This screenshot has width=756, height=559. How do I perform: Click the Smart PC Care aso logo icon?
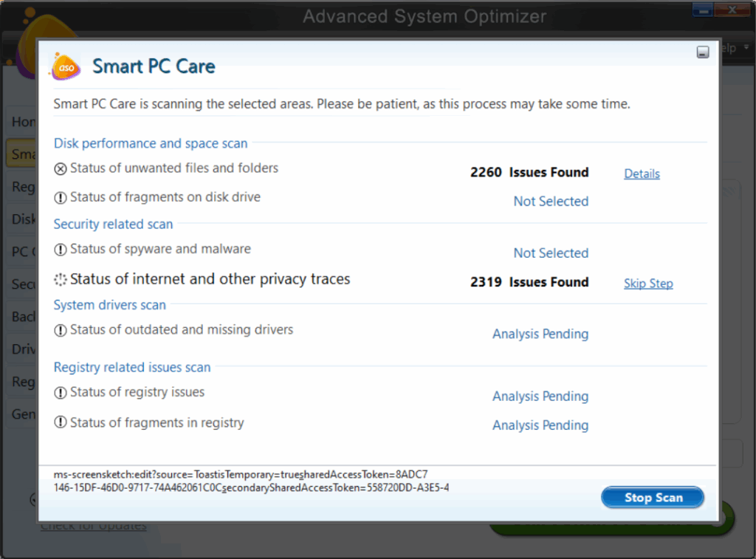coord(66,66)
